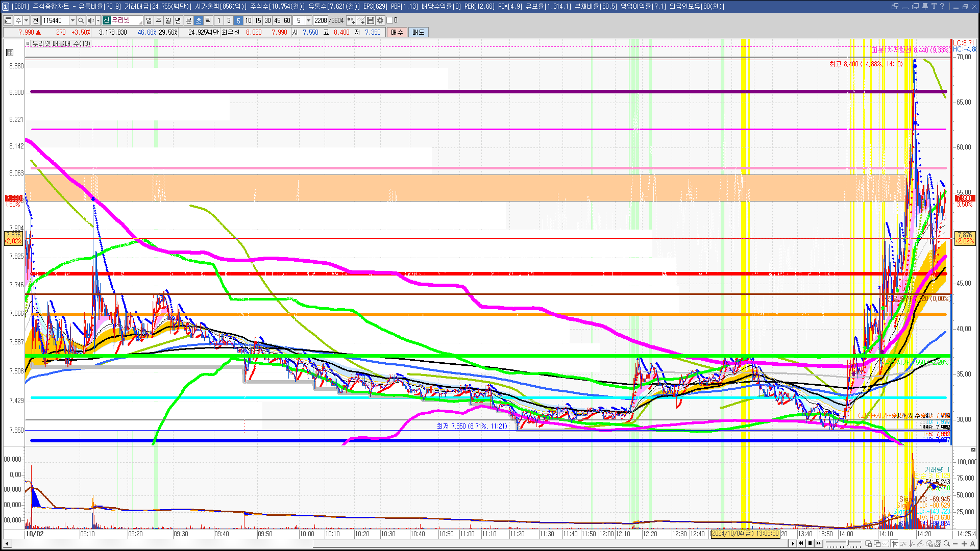Select the 분 (minute) period toggle
This screenshot has height=551, width=980.
pyautogui.click(x=188, y=20)
